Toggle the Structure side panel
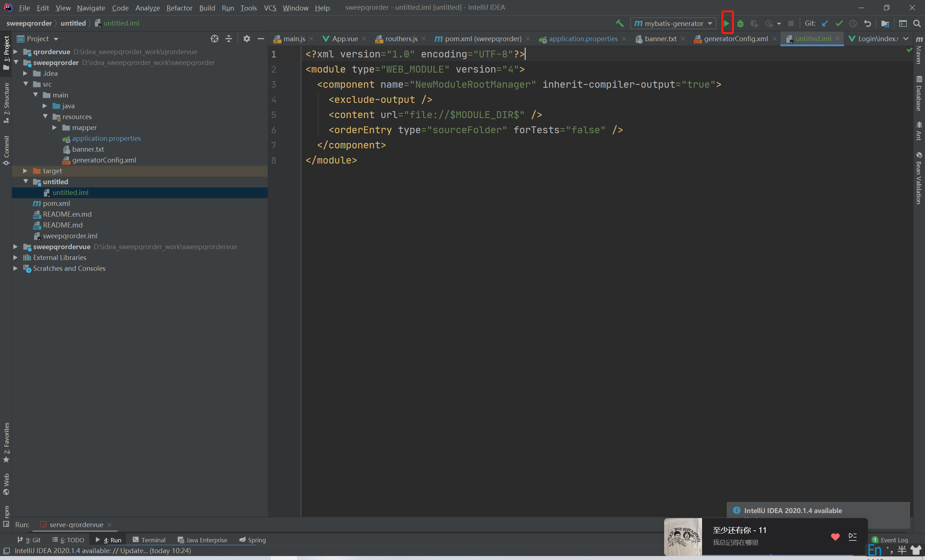Image resolution: width=925 pixels, height=560 pixels. pyautogui.click(x=7, y=102)
